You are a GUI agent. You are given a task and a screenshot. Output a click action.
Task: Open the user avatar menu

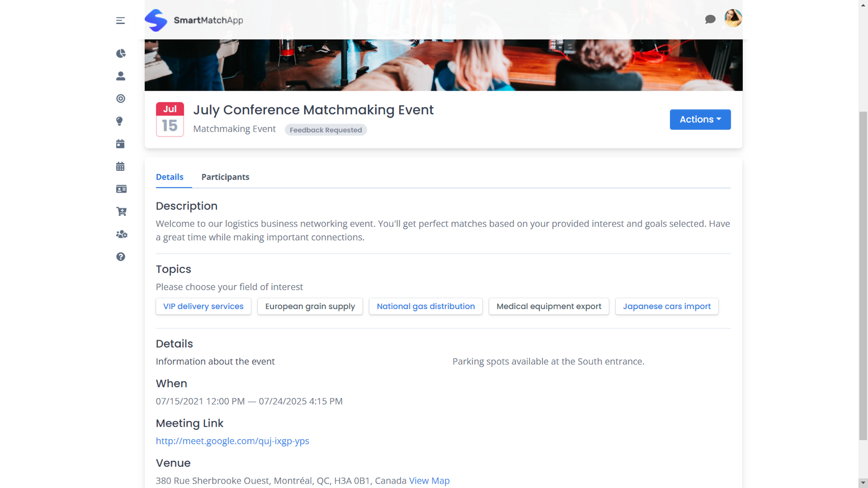(733, 18)
